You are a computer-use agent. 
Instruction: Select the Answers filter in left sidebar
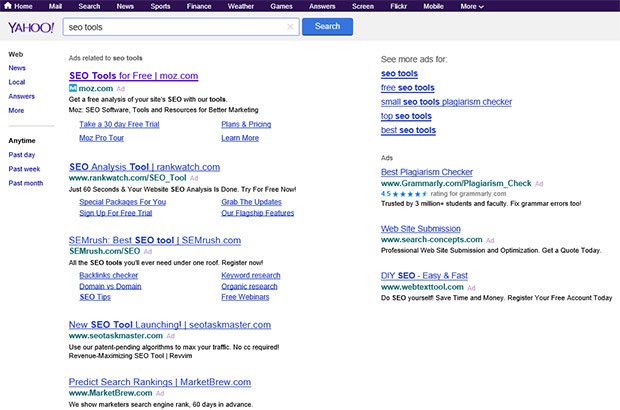(x=21, y=96)
